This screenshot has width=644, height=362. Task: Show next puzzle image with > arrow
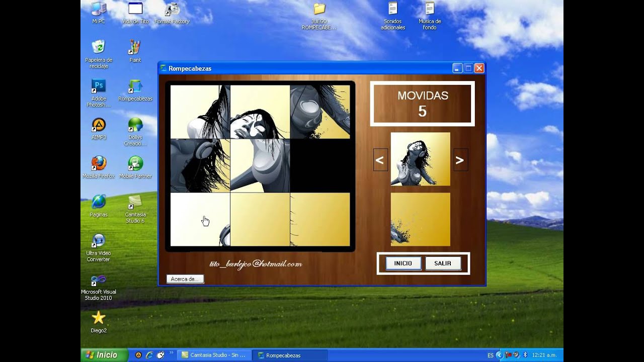460,160
